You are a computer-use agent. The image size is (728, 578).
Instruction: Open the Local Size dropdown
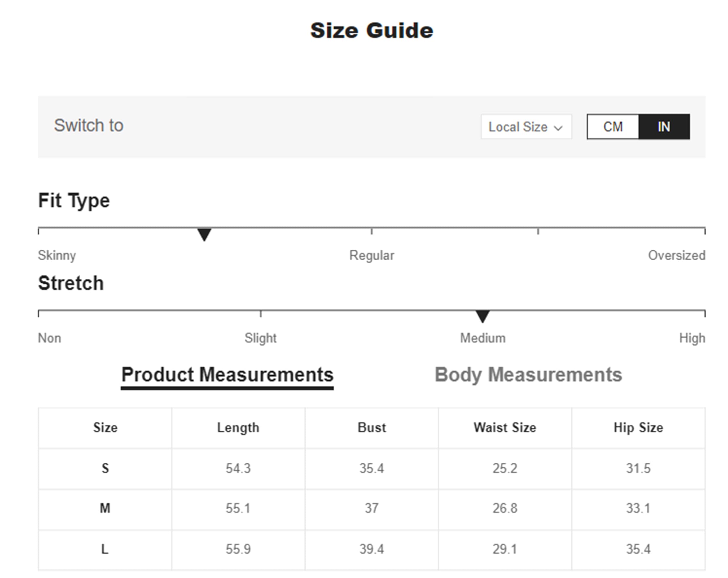[526, 127]
